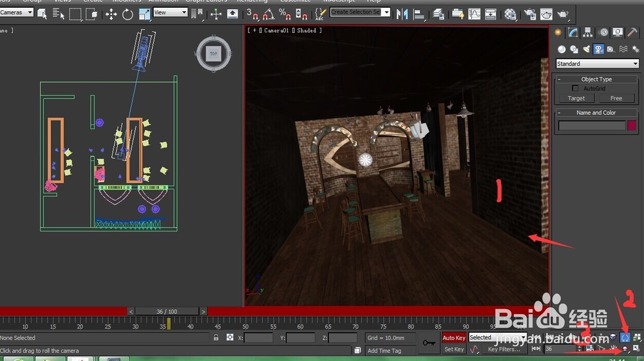Switch to Modify command panel tab
The height and width of the screenshot is (361, 644).
click(x=573, y=32)
